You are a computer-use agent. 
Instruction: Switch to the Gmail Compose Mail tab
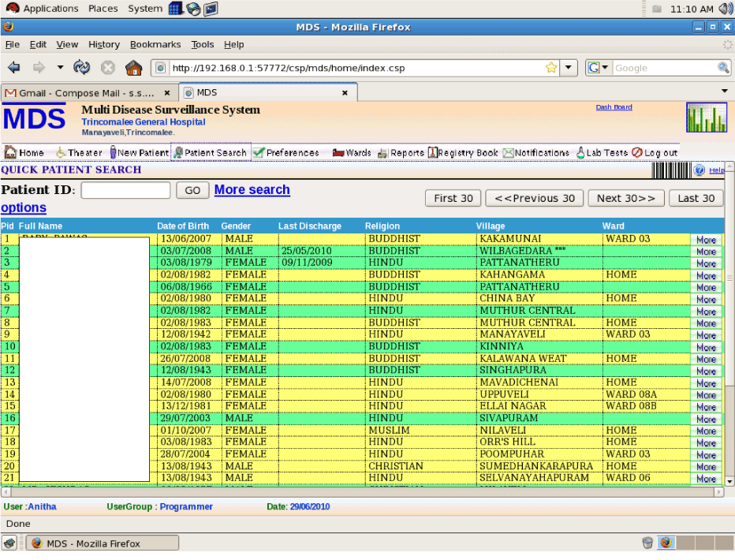87,93
